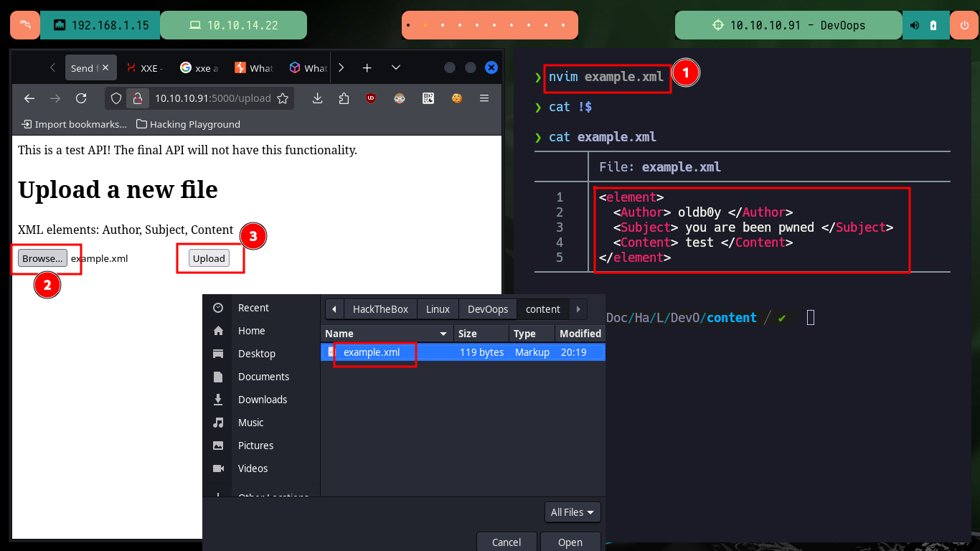Switch to the Google 'xxe a' tab
Image resolution: width=980 pixels, height=551 pixels.
click(x=199, y=67)
